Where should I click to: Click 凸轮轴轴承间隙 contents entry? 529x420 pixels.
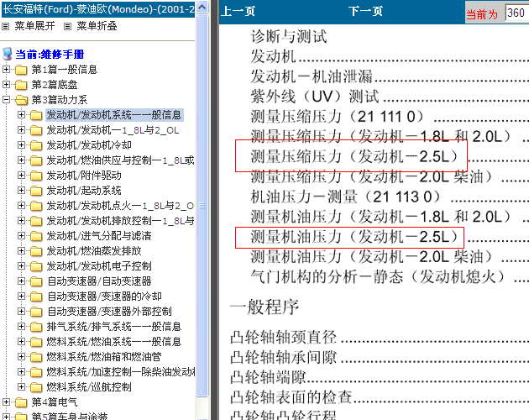(x=284, y=357)
